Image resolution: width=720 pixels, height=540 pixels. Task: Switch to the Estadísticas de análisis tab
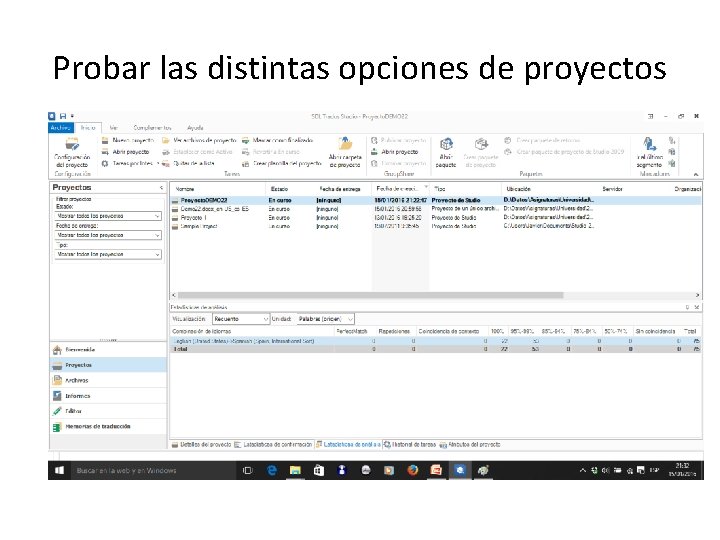[x=349, y=444]
